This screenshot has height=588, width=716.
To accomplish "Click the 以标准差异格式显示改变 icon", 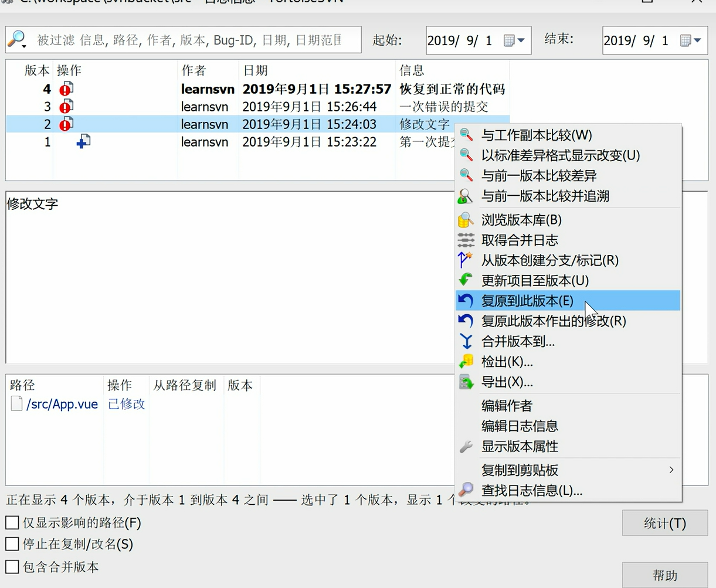I will tap(466, 155).
